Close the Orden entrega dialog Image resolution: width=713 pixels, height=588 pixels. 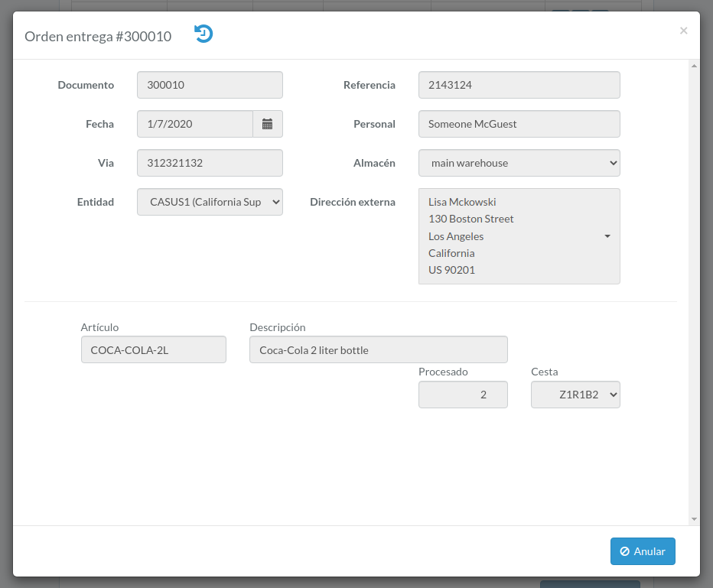pyautogui.click(x=683, y=31)
